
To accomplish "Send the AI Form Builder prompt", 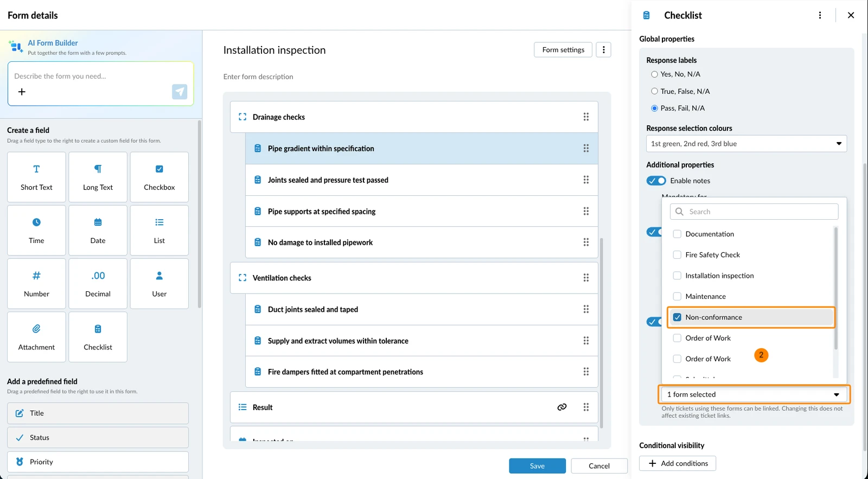I will 180,92.
